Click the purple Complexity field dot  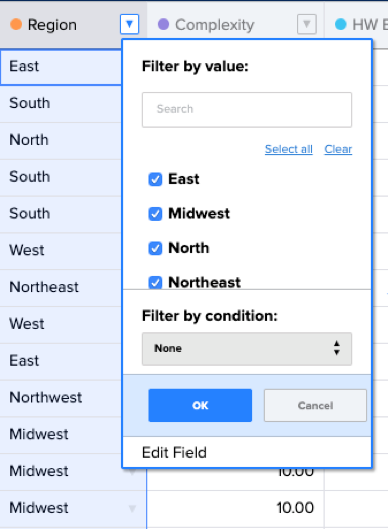163,24
